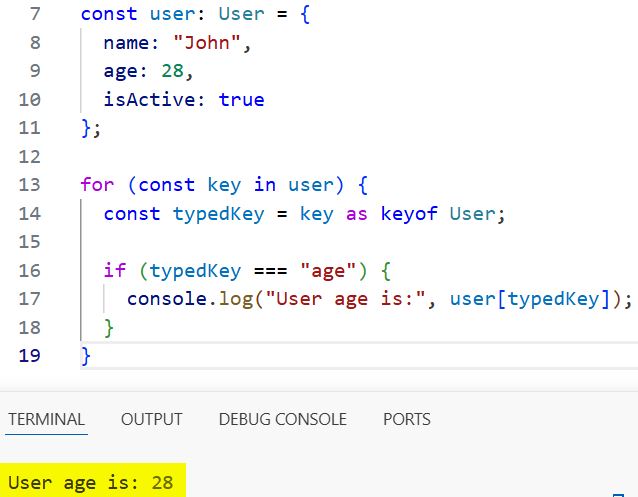Click line number 13 in gutter
Screen dimensions: 638x497
click(x=30, y=185)
